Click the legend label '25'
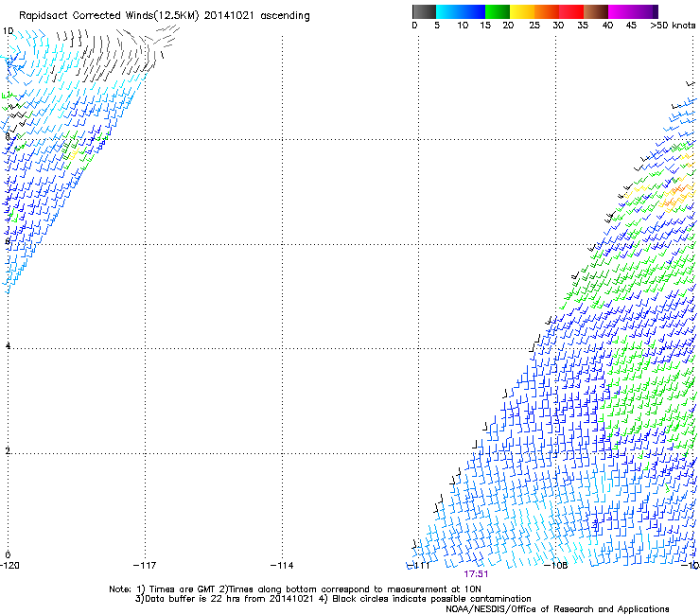This screenshot has height=615, width=700. click(x=534, y=26)
